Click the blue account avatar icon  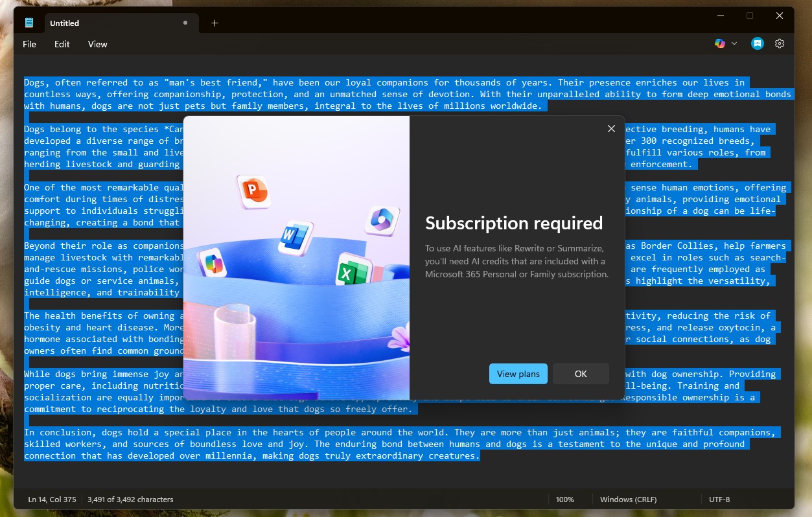[x=757, y=43]
